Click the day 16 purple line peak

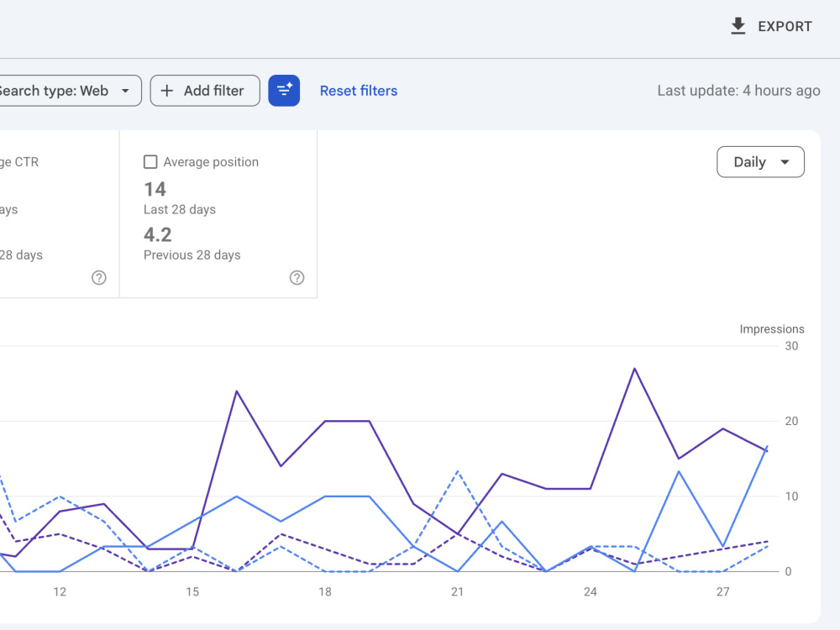(x=237, y=391)
